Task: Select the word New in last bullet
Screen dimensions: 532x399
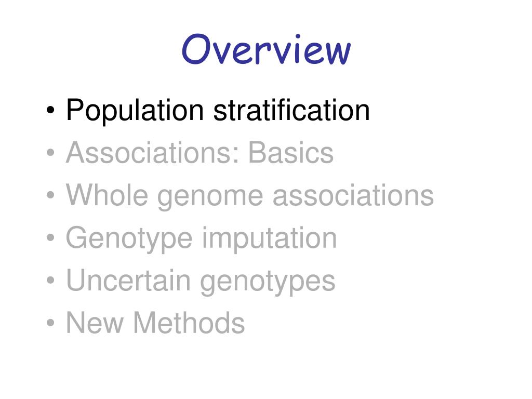Action: click(x=95, y=323)
